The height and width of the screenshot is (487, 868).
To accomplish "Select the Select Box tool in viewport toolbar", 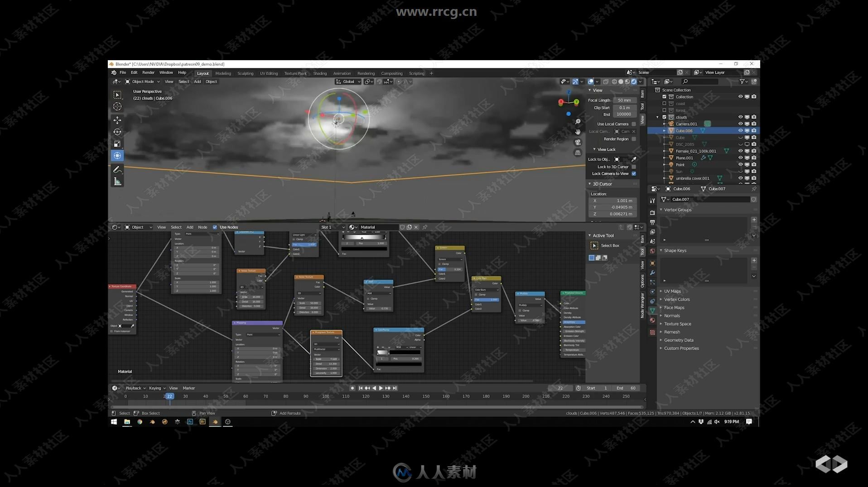I will (x=117, y=95).
